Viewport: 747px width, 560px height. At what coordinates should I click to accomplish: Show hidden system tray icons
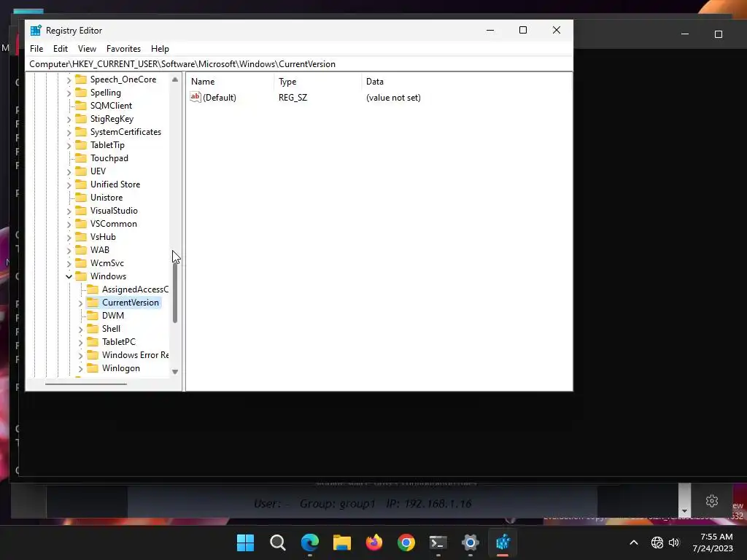[634, 542]
